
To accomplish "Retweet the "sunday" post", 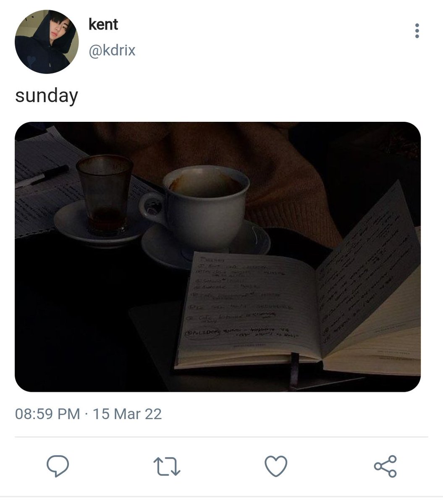I will click(x=166, y=466).
